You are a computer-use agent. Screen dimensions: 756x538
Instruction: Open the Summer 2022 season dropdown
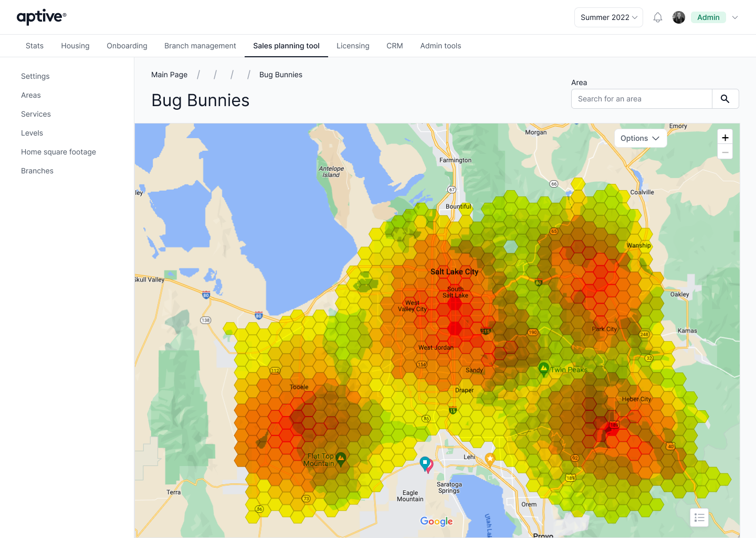608,17
